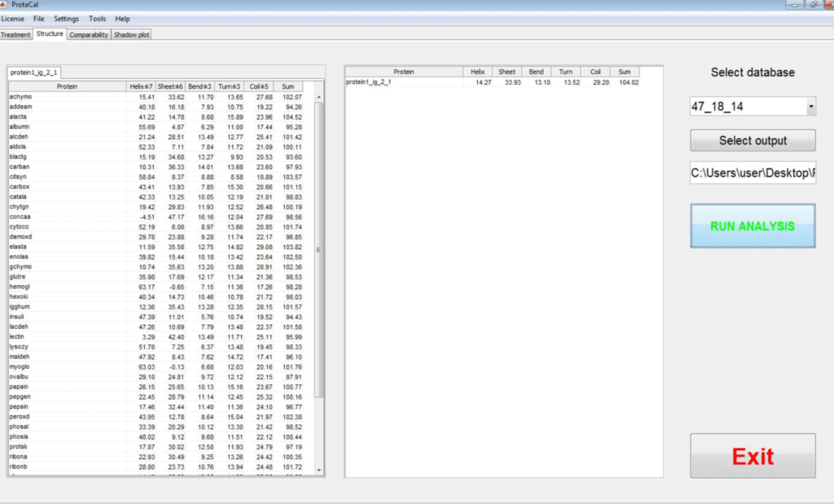Click the Select output button
Image resolution: width=834 pixels, height=504 pixels.
click(752, 140)
